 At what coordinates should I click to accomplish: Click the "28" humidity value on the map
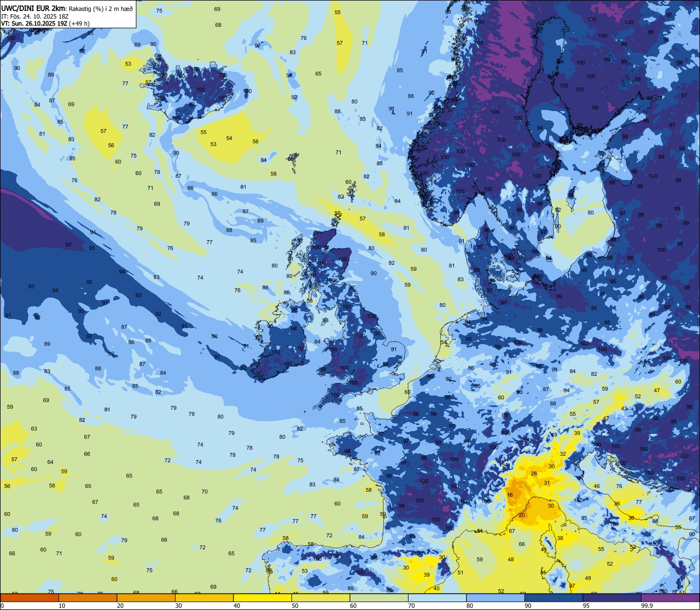pyautogui.click(x=534, y=474)
